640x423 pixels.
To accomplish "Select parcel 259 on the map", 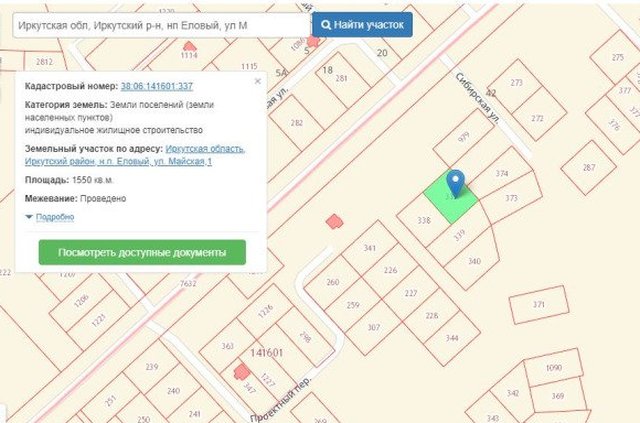I will [x=353, y=305].
